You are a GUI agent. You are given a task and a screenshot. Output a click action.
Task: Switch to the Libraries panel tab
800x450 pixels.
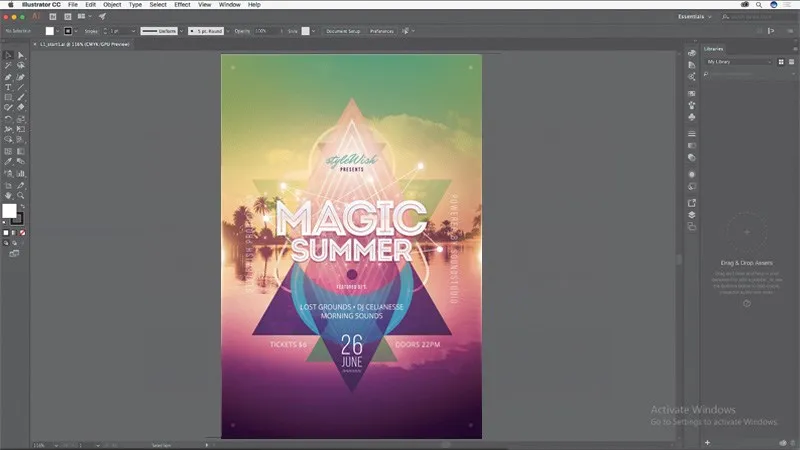[x=713, y=49]
